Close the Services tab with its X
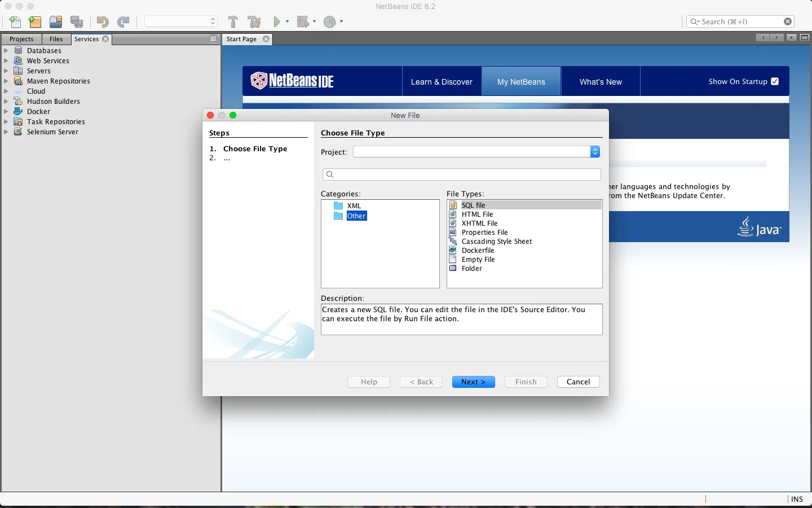The height and width of the screenshot is (508, 812). (x=105, y=39)
